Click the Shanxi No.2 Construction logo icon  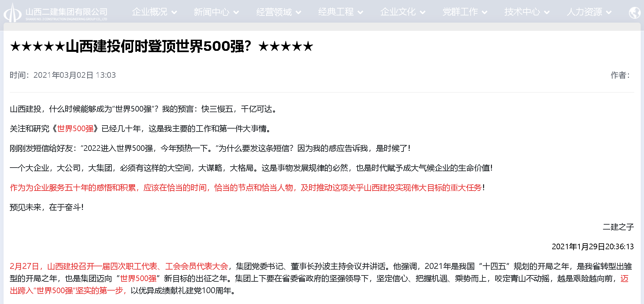coord(12,13)
